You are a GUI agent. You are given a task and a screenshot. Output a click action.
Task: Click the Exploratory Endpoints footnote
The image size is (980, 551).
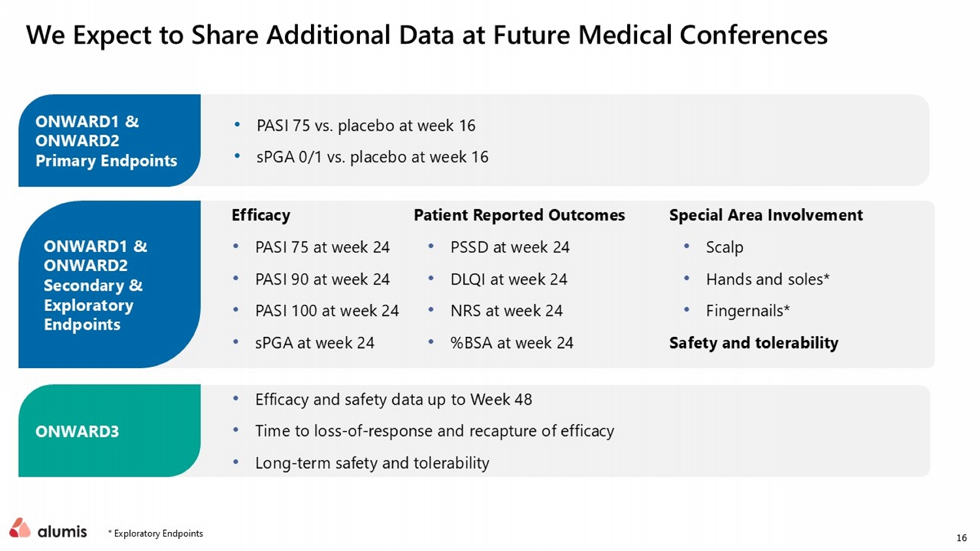tap(155, 534)
